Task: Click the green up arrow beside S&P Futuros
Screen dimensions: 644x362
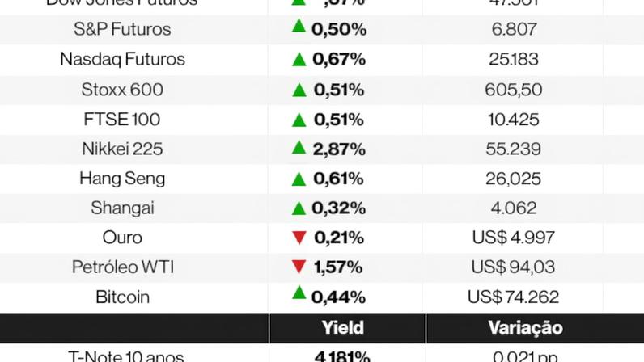Action: 299,28
